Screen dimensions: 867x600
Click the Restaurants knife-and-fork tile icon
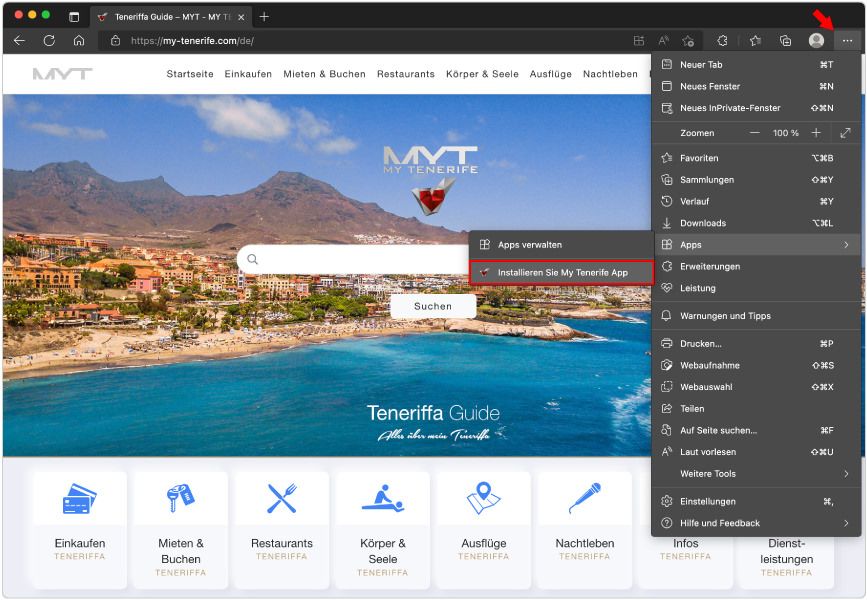coord(282,494)
